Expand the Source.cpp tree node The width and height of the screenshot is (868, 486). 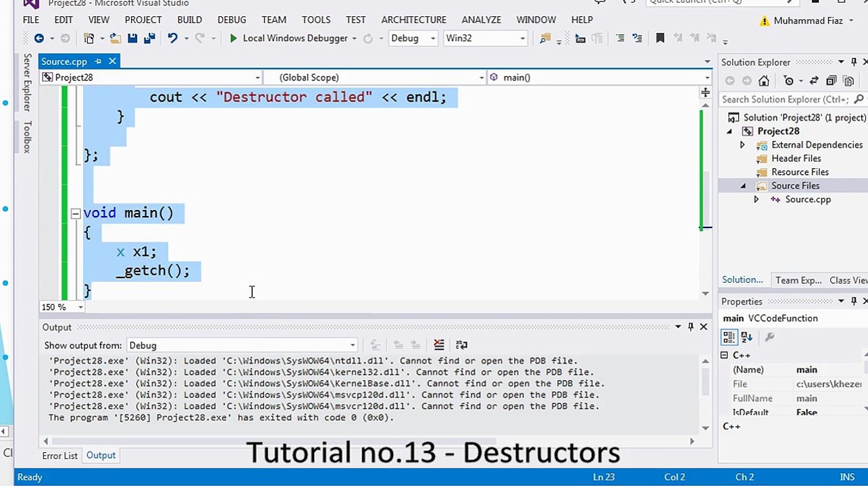tap(756, 199)
